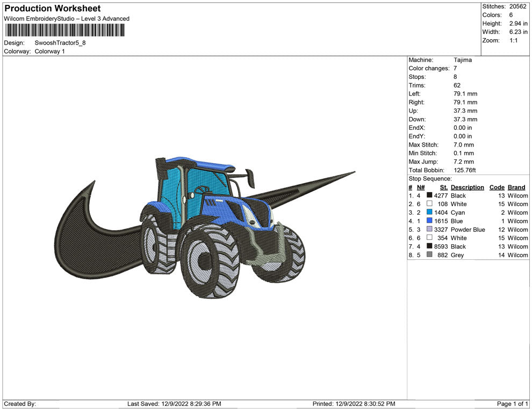
Task: Click the Up value '37.3 mm'
Action: click(465, 111)
